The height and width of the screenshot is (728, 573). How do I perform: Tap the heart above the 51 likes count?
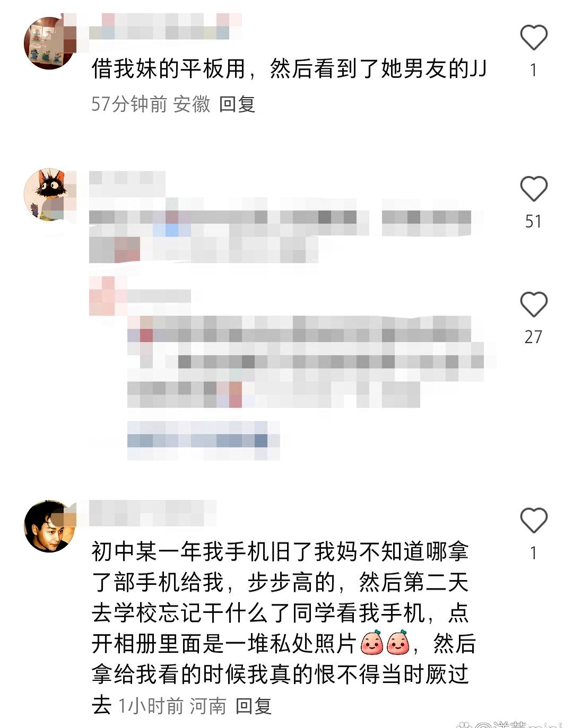pyautogui.click(x=533, y=188)
